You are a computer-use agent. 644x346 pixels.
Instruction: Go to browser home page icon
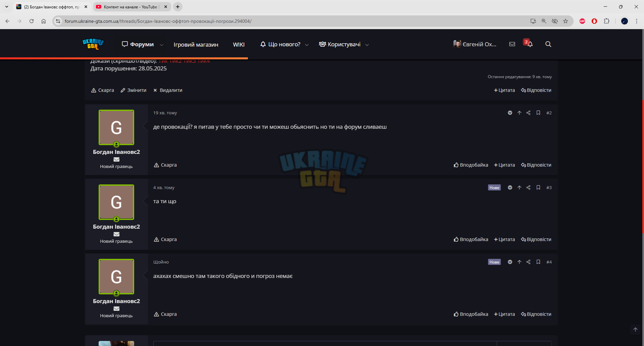pos(44,21)
